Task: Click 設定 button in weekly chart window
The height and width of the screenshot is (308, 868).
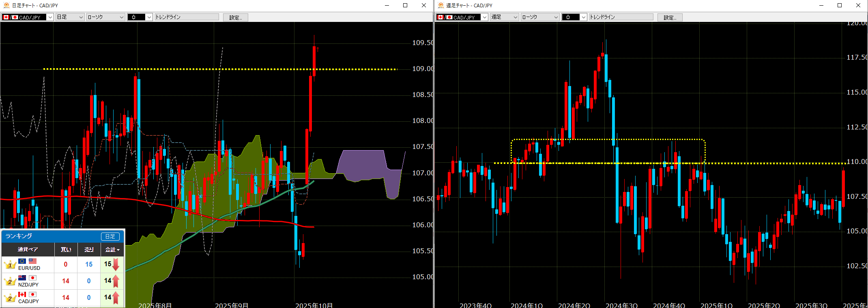Action: pyautogui.click(x=670, y=17)
